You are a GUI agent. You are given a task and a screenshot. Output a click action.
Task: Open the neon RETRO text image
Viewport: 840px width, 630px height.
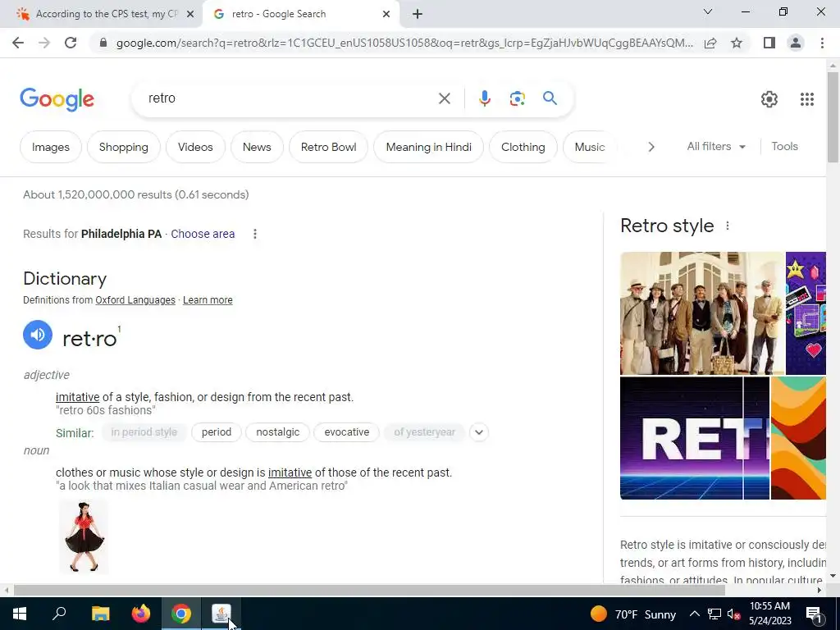695,438
